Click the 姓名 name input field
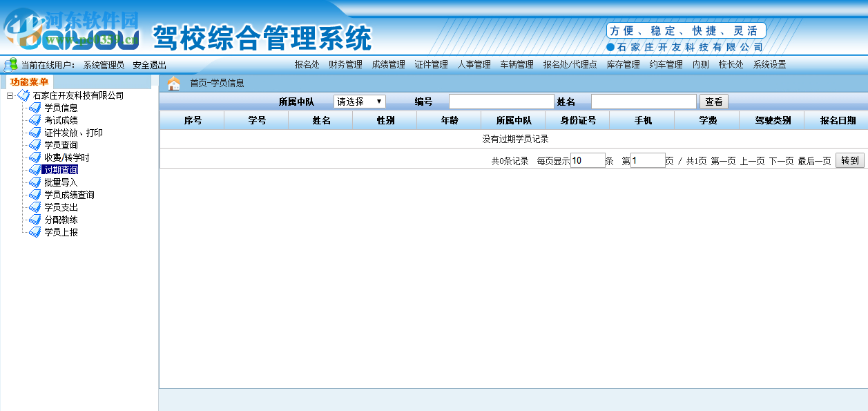The image size is (868, 411). click(643, 101)
